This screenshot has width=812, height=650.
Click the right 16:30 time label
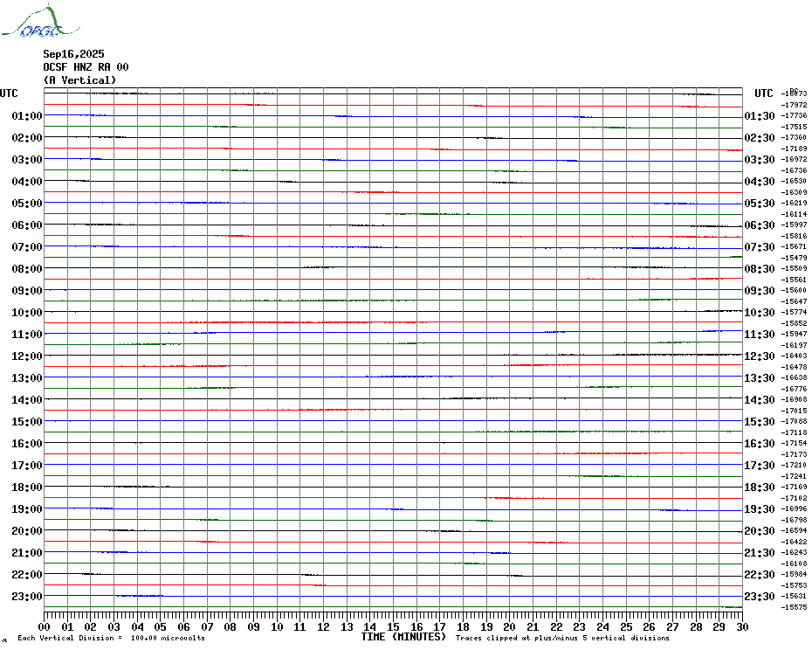click(x=760, y=444)
